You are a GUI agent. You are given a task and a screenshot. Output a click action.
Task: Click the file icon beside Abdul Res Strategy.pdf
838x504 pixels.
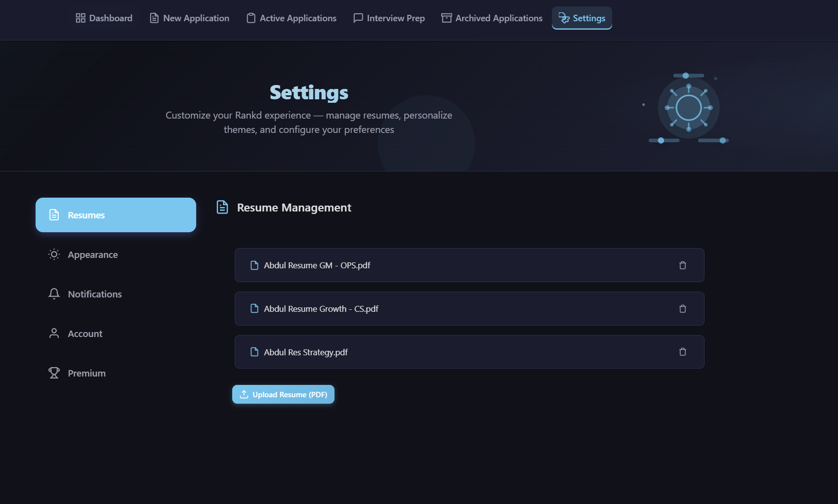(x=254, y=352)
